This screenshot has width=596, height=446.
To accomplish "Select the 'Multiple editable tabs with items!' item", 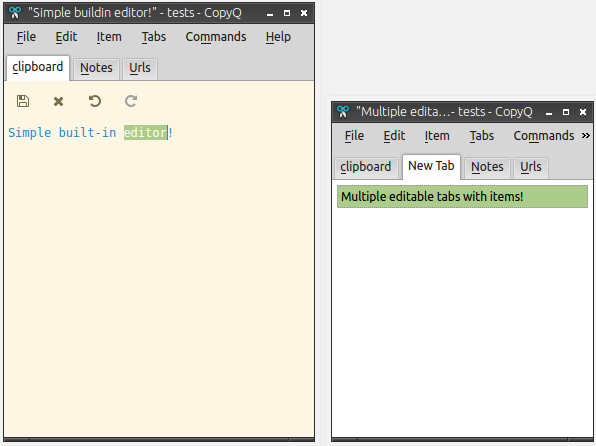I will [462, 197].
